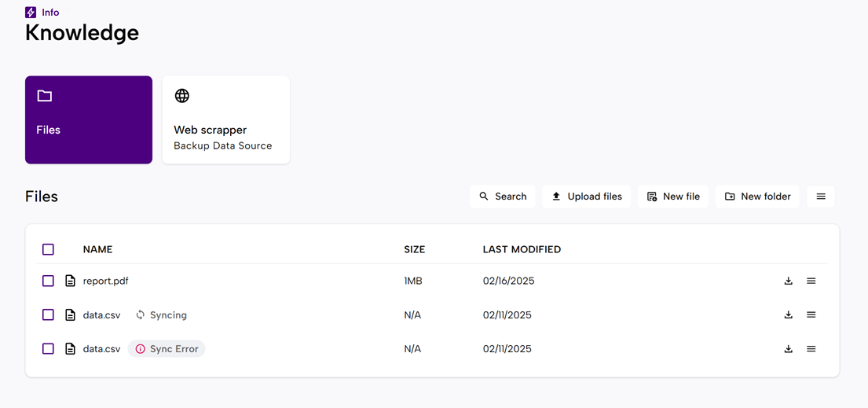Click the Info label at the top
This screenshot has width=868, height=408.
click(50, 13)
